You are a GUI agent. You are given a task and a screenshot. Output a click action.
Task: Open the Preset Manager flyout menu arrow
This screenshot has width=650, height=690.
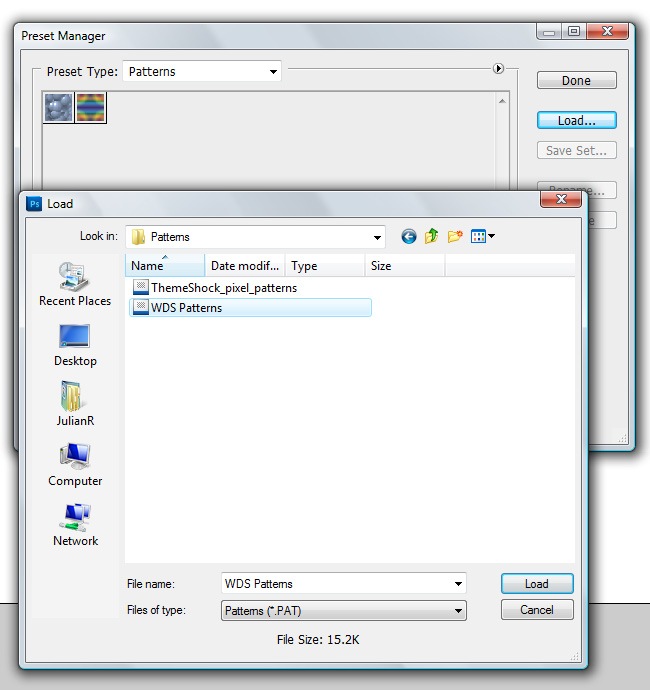point(498,69)
